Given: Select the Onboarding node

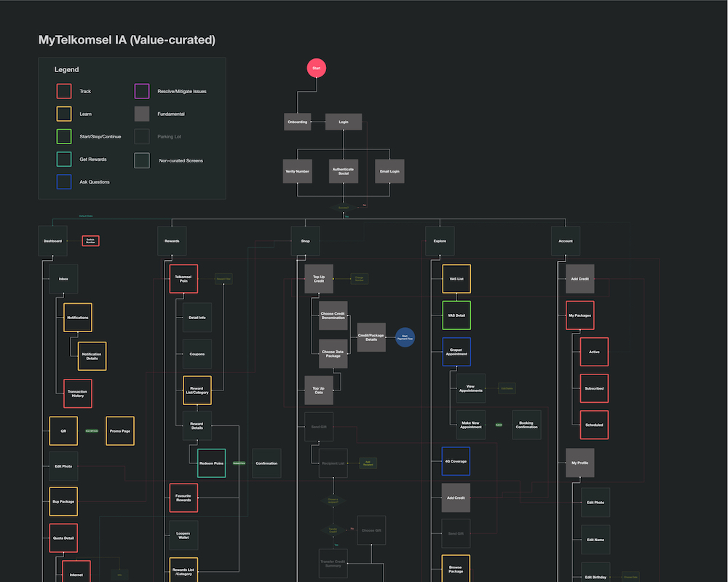Looking at the screenshot, I should (x=297, y=122).
